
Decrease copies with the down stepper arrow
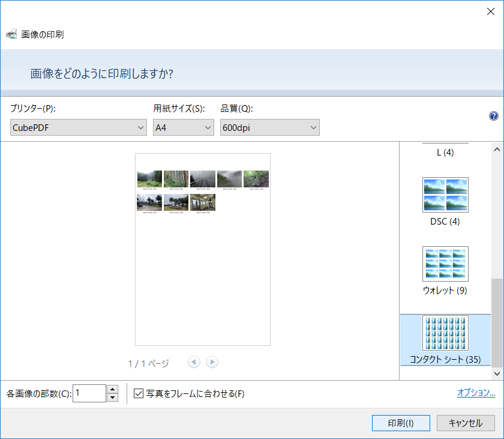click(112, 397)
